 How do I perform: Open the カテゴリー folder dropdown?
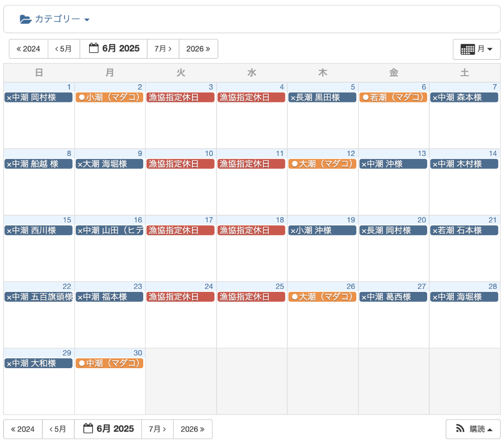click(x=55, y=19)
